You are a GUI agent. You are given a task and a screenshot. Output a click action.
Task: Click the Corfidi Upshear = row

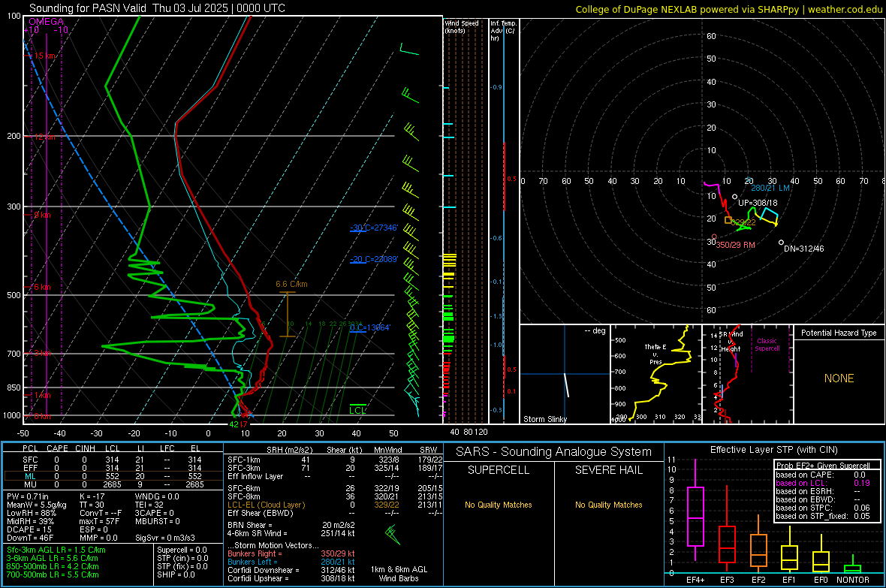pos(291,578)
